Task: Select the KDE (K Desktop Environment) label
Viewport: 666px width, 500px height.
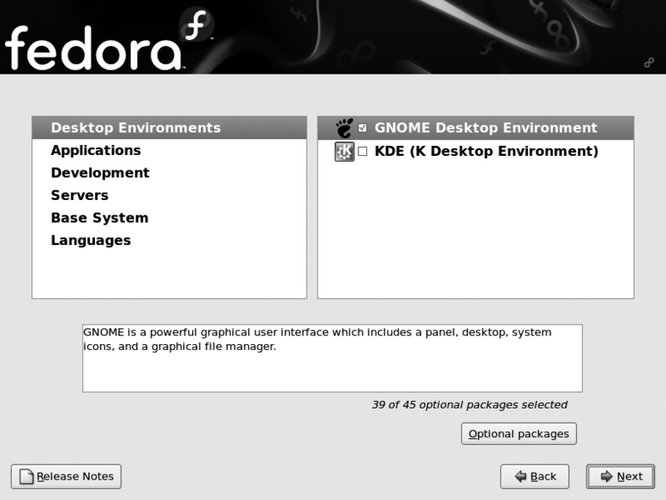Action: [485, 152]
